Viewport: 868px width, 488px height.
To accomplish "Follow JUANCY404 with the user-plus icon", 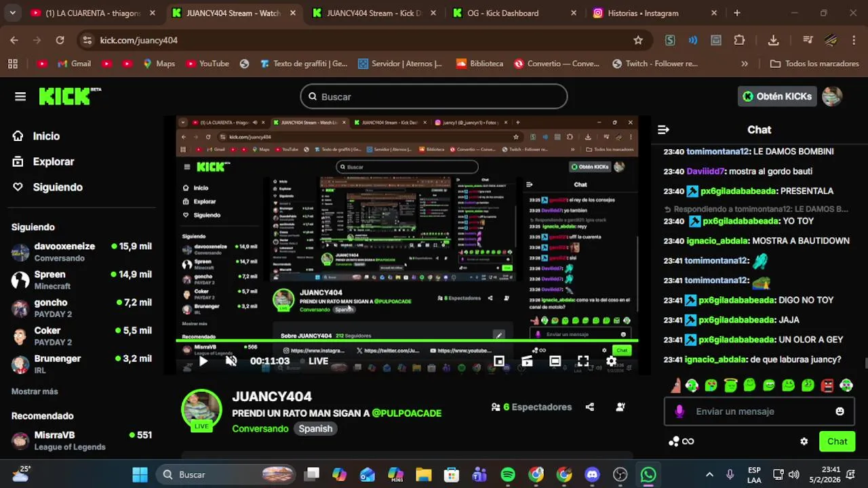I will [620, 407].
